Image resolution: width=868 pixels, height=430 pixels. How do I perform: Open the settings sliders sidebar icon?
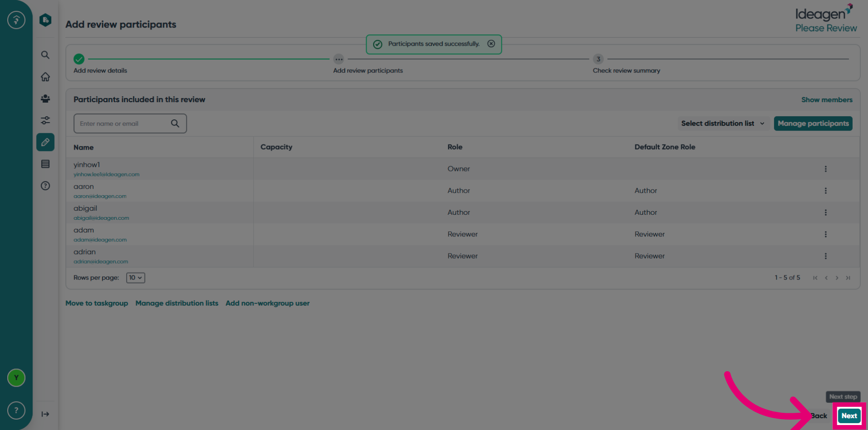(45, 120)
